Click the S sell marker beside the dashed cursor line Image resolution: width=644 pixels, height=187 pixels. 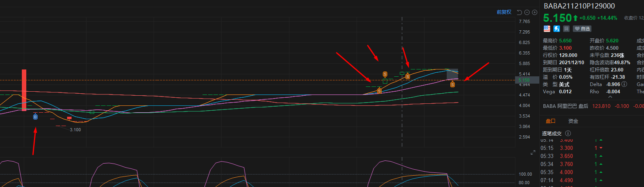tap(408, 76)
